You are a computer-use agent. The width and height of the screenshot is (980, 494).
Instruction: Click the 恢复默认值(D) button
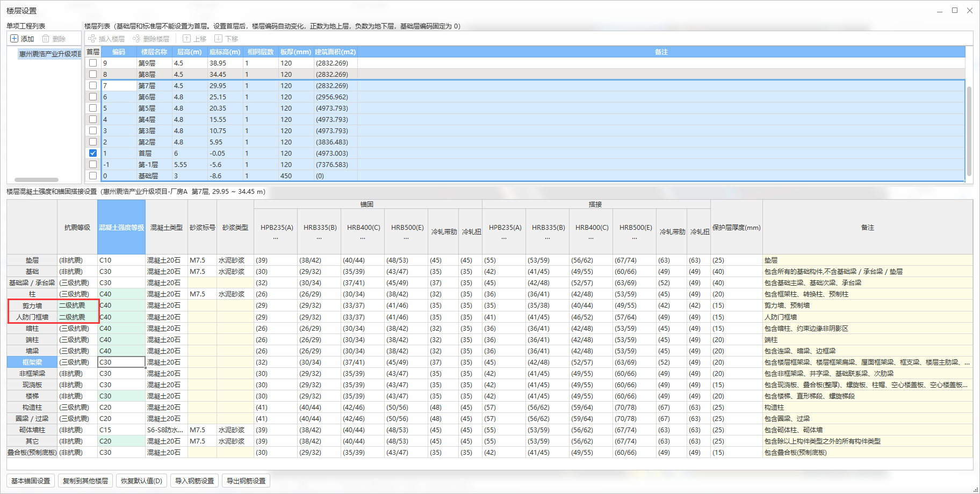(x=141, y=481)
